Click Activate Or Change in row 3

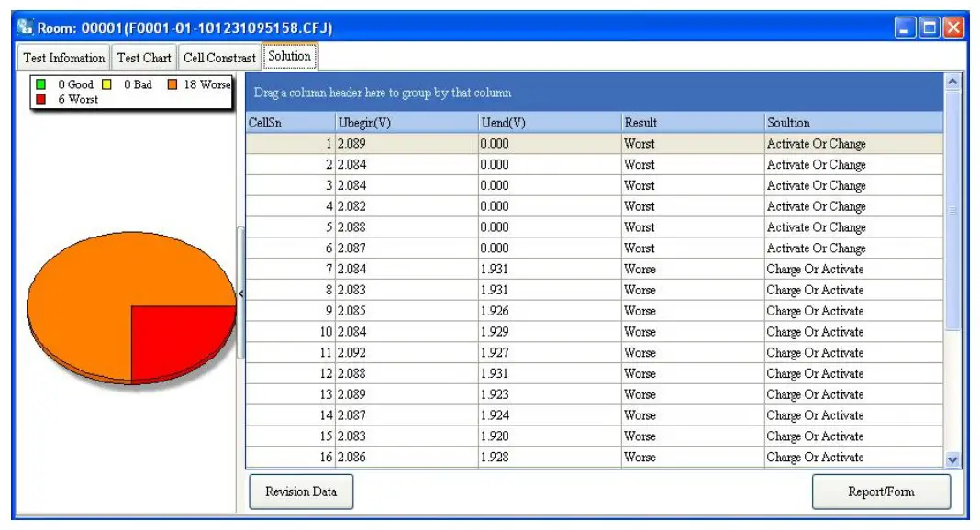coord(853,185)
